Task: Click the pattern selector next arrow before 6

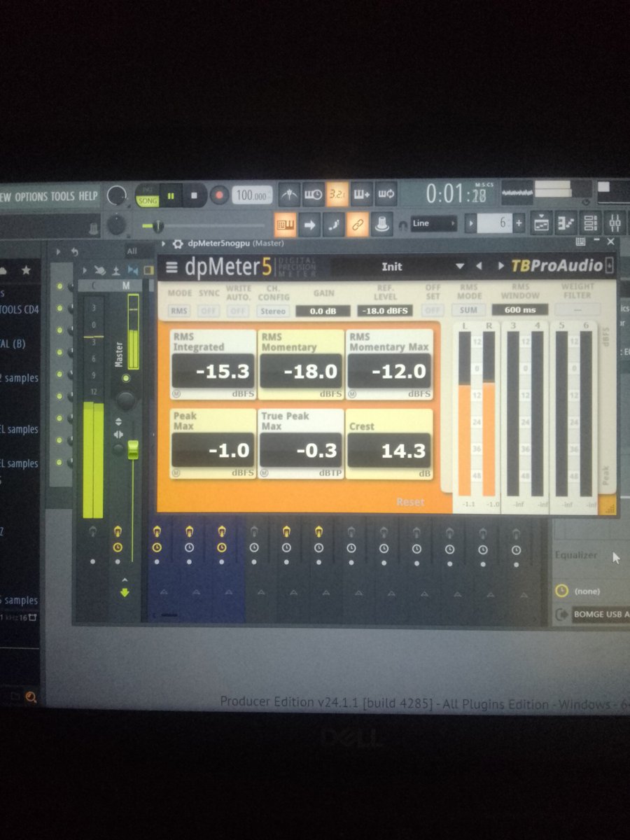Action: click(471, 224)
